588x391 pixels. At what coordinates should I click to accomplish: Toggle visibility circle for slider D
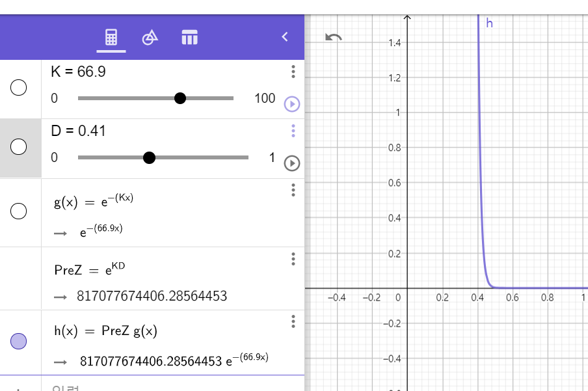point(18,147)
